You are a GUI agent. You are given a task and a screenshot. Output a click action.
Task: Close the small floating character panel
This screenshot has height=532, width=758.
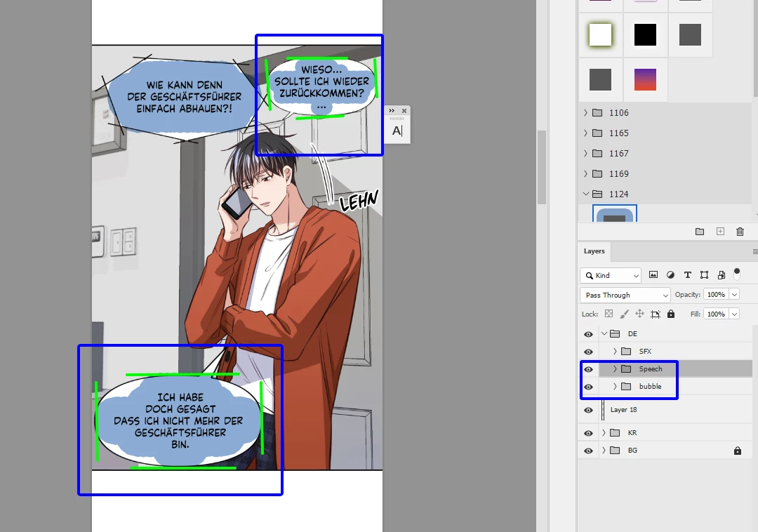pyautogui.click(x=404, y=111)
